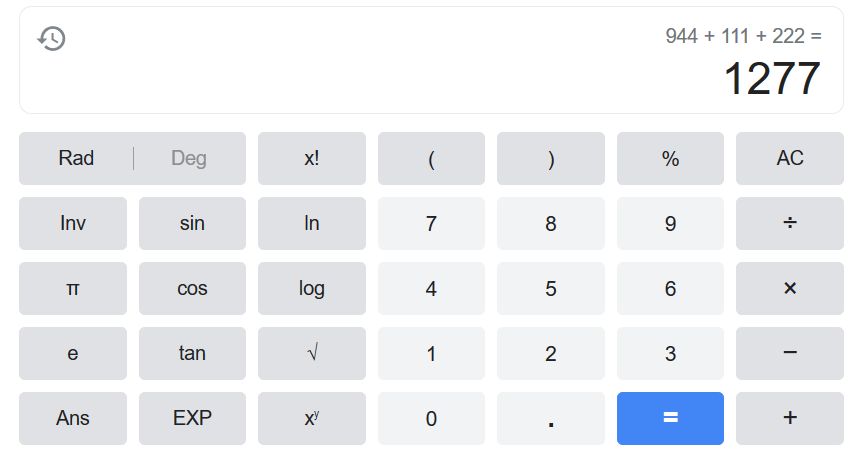Switch angle mode to Deg
856x462 pixels.
coord(189,158)
